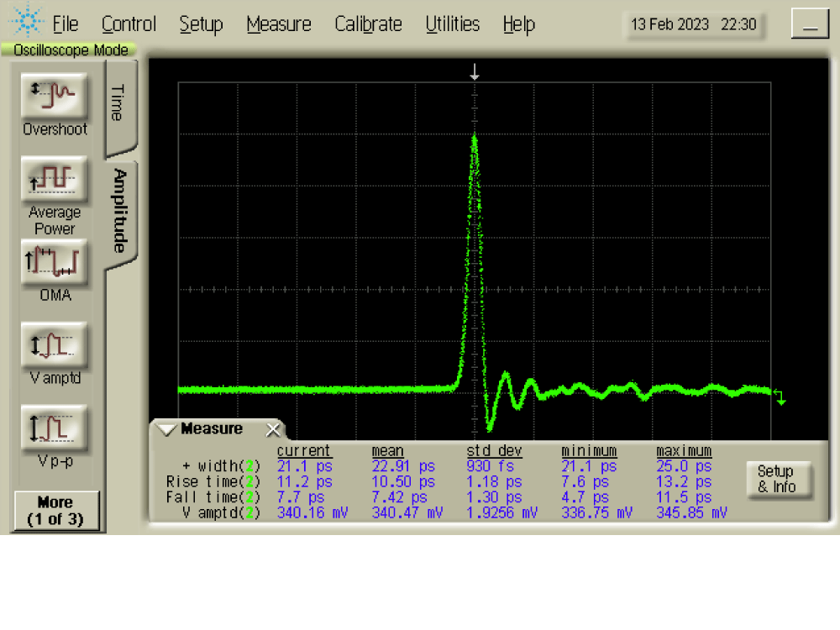Click the 7.6 ps minimum rise time
Image resolution: width=840 pixels, height=630 pixels.
tap(585, 481)
